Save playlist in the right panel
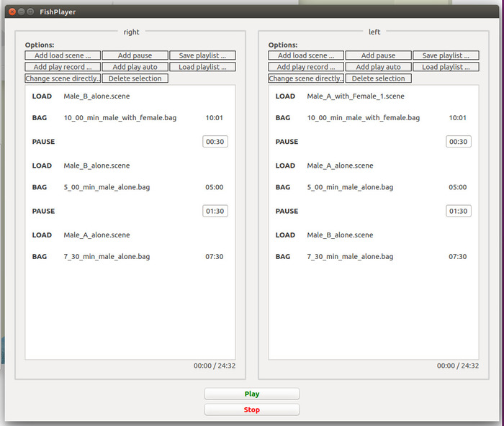The width and height of the screenshot is (504, 426). tap(202, 55)
